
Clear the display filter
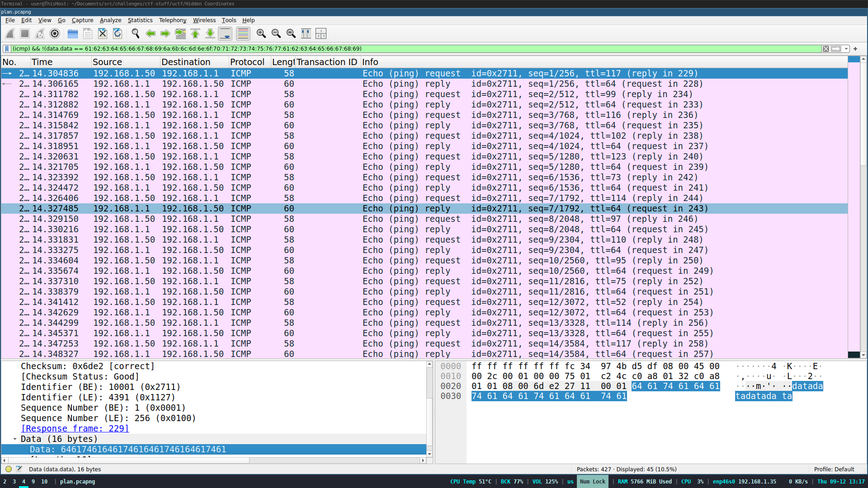[x=826, y=49]
